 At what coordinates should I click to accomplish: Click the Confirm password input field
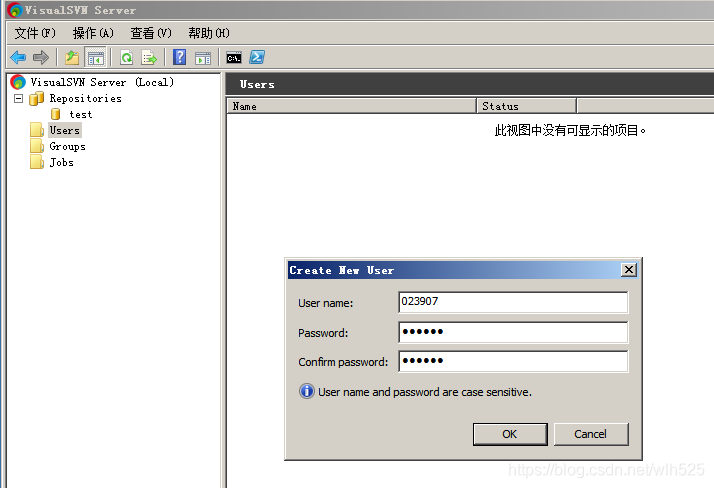click(513, 361)
